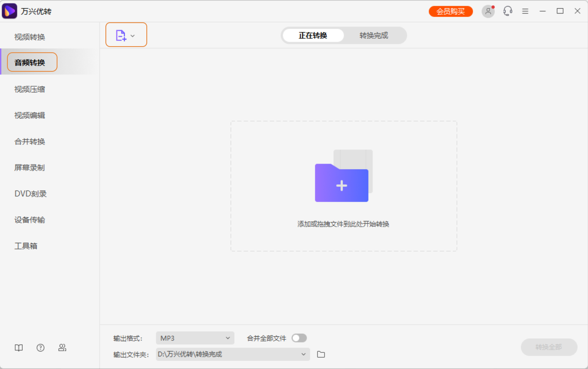Screen dimensions: 588x369
Task: Open the user guide book icon
Action: tap(18, 348)
